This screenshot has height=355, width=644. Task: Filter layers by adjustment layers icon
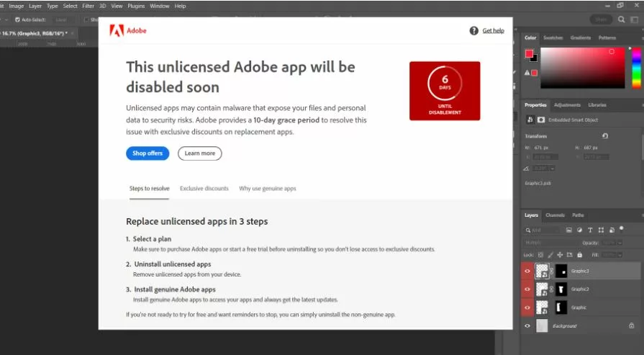579,230
